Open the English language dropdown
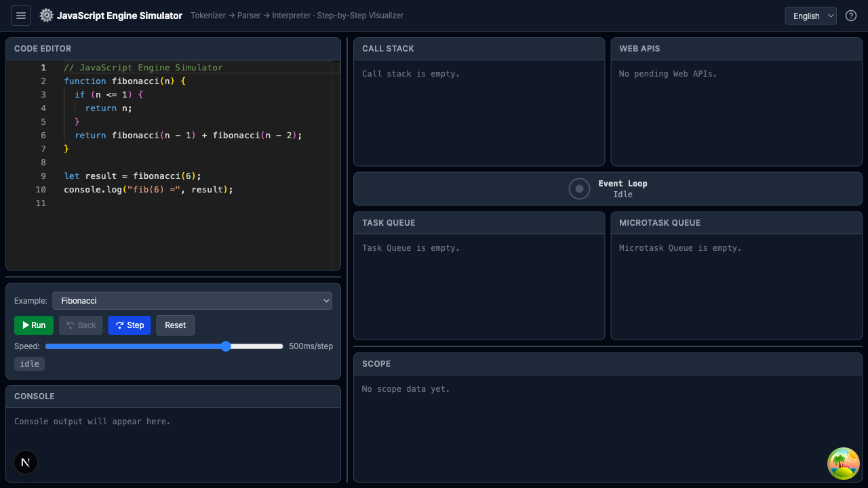Screen dimensions: 868x488 pos(810,16)
